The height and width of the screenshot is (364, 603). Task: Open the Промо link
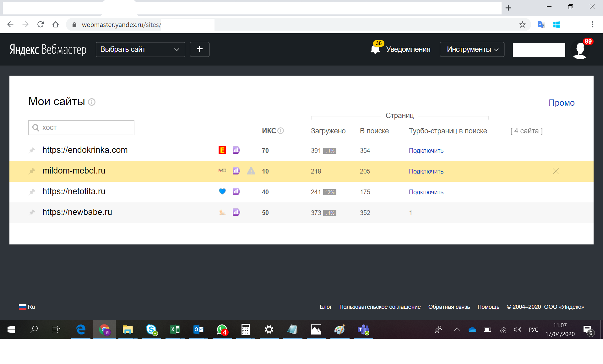tap(561, 103)
